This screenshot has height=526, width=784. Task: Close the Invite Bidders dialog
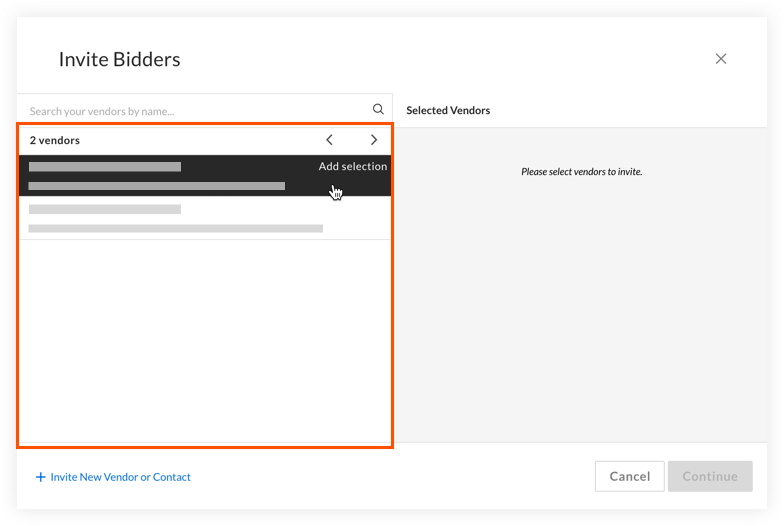[x=720, y=58]
